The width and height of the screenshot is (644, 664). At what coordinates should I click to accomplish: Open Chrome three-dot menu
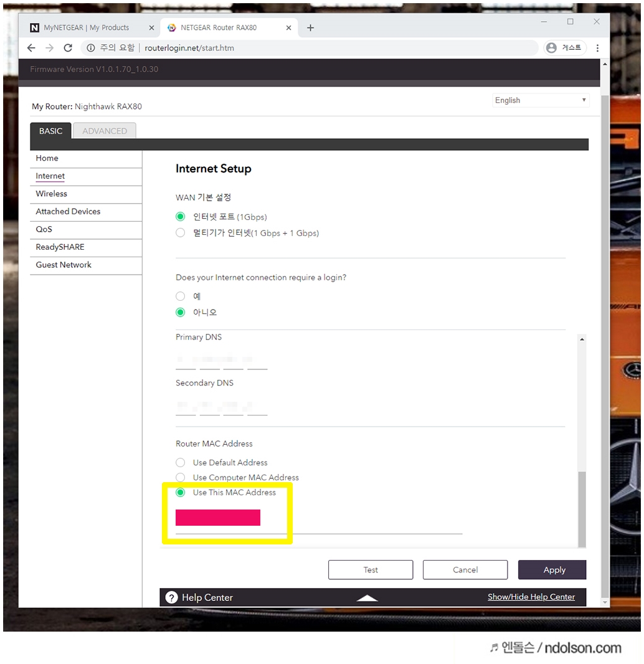tap(597, 48)
